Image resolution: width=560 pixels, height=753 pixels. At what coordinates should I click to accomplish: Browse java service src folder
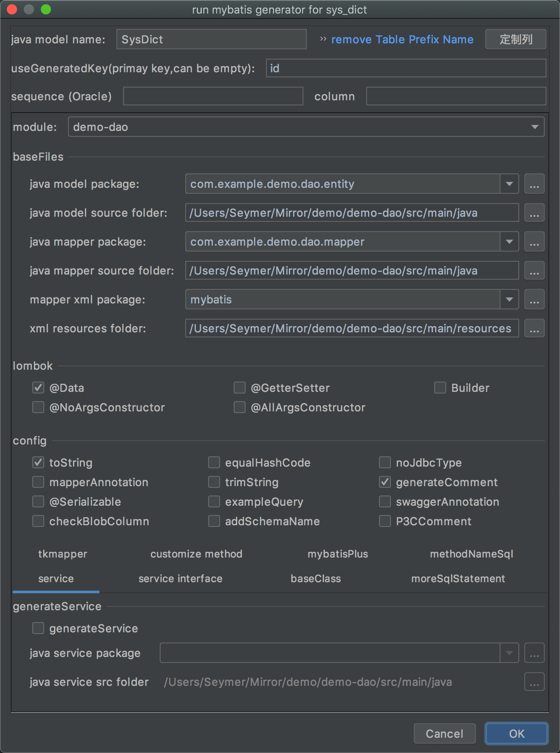[x=534, y=682]
